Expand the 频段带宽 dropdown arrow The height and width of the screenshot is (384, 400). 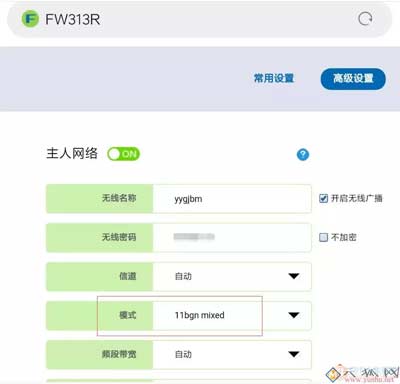(294, 354)
